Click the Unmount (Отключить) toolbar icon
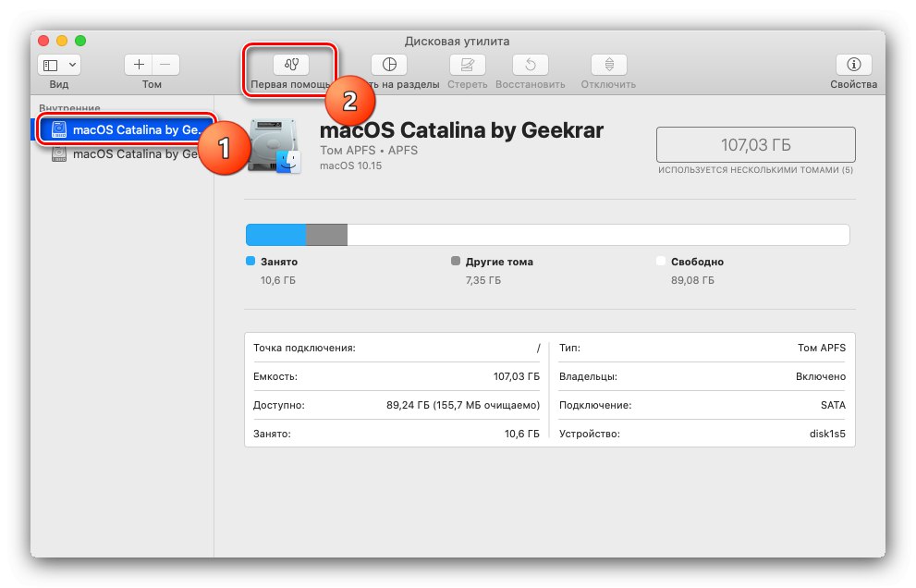This screenshot has height=588, width=916. coord(607,65)
